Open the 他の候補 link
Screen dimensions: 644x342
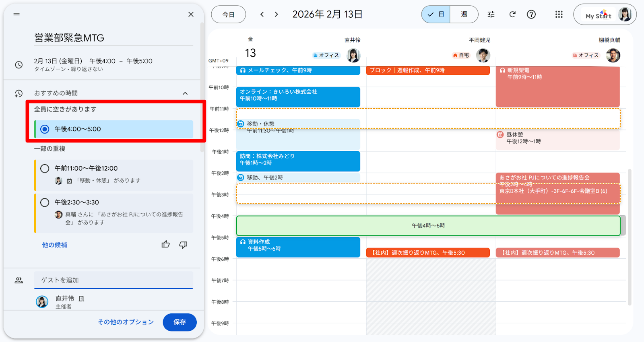pos(54,245)
